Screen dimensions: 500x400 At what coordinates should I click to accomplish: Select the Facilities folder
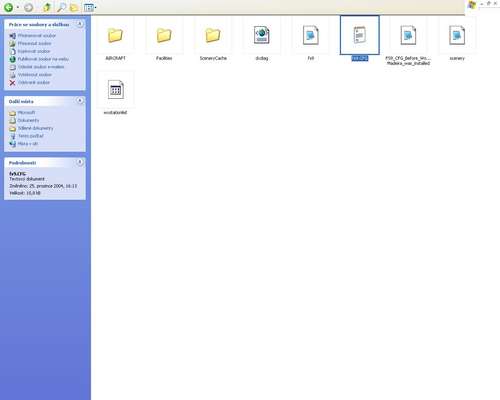click(164, 39)
